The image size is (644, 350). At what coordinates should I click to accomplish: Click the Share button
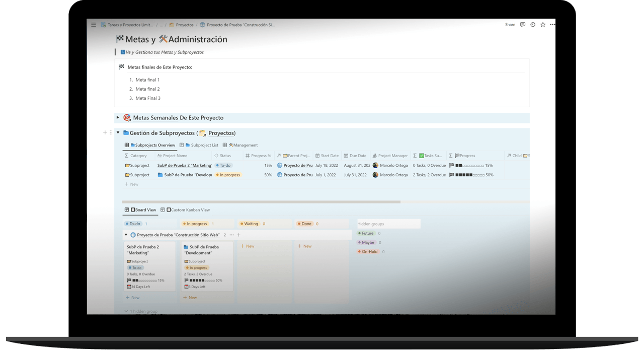pos(510,25)
